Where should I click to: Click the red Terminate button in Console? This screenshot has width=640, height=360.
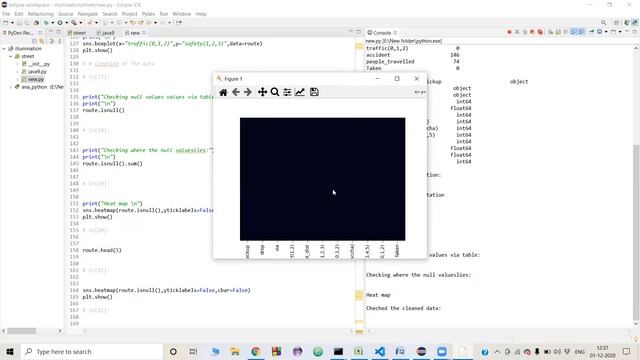tap(509, 32)
